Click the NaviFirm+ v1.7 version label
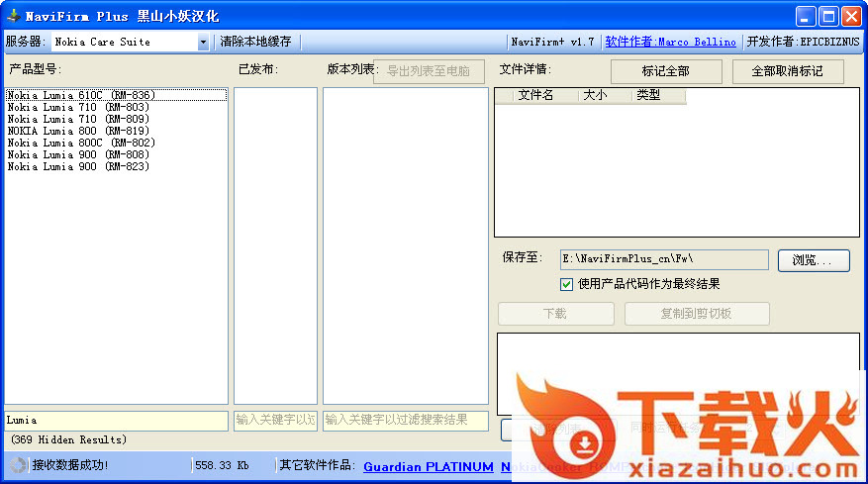The image size is (868, 484). (552, 42)
